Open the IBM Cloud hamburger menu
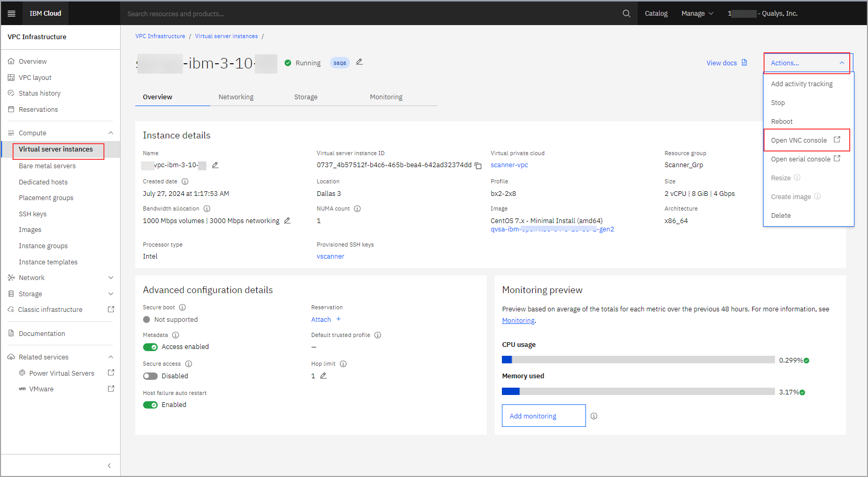The width and height of the screenshot is (868, 477). click(11, 13)
